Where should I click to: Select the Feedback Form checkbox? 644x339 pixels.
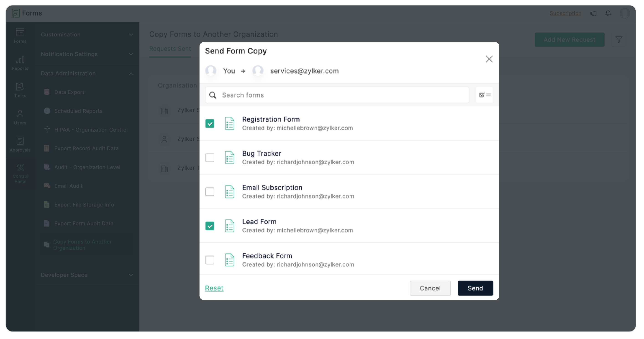210,260
